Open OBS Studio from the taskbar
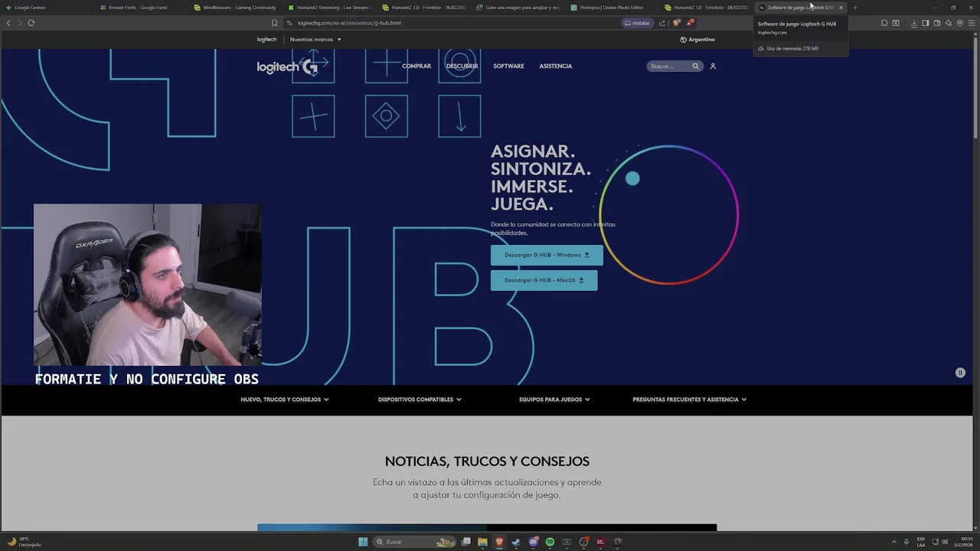Screen dimensions: 980x551 coord(584,542)
